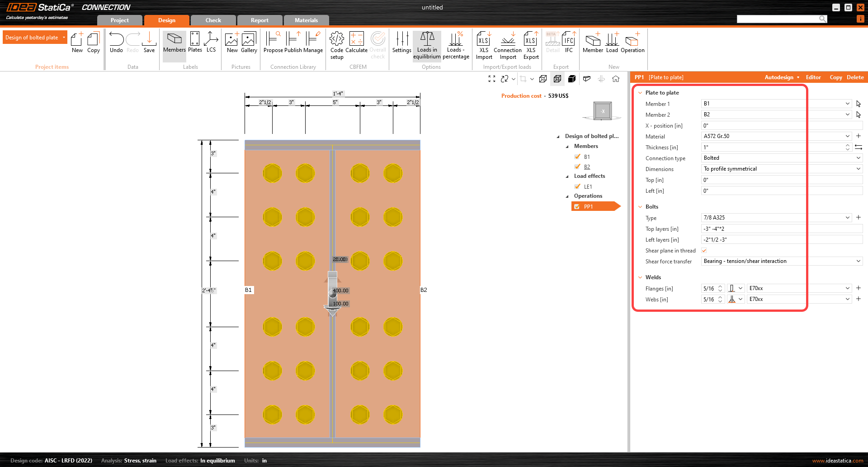This screenshot has height=467, width=868.
Task: Delete operation PP1 via Delete button
Action: pos(854,77)
